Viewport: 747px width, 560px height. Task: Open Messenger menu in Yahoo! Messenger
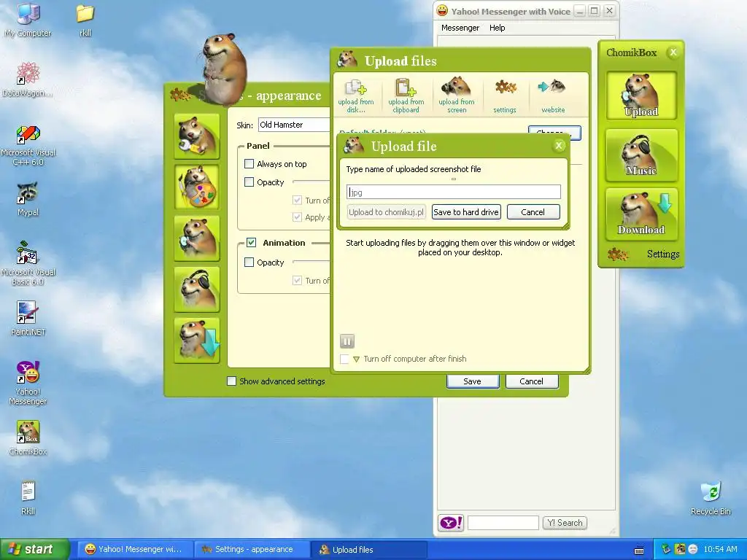(460, 28)
